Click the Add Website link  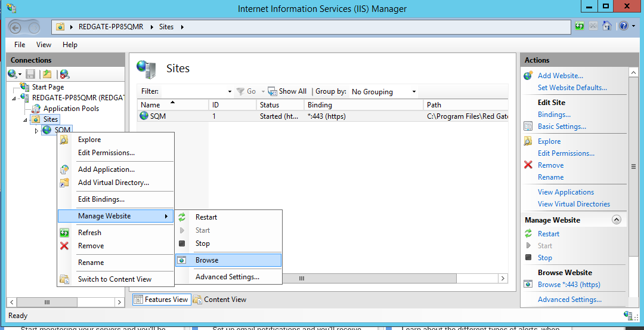tap(560, 76)
